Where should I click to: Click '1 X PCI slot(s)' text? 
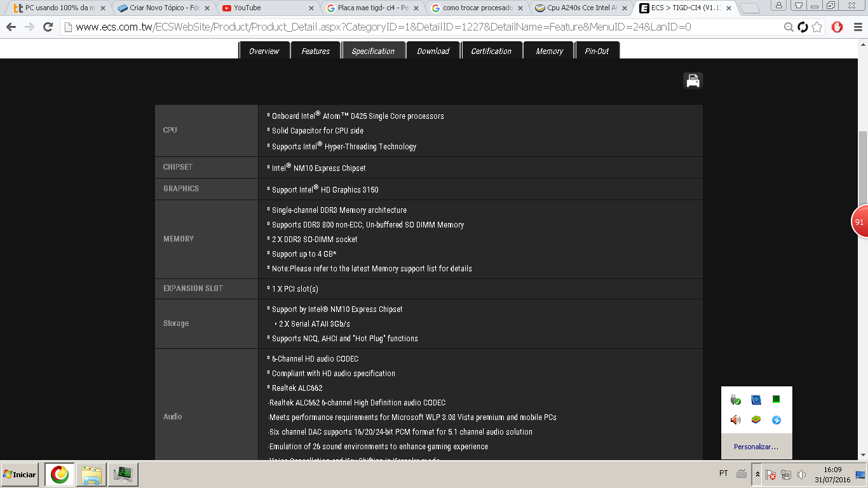(x=295, y=289)
